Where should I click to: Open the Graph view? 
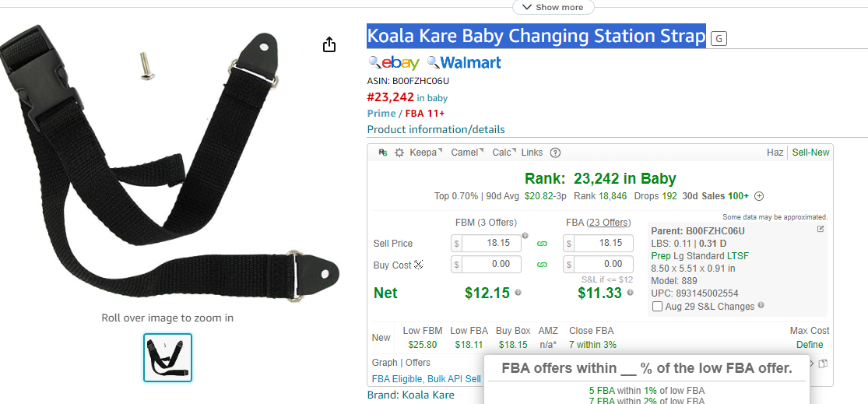(385, 363)
